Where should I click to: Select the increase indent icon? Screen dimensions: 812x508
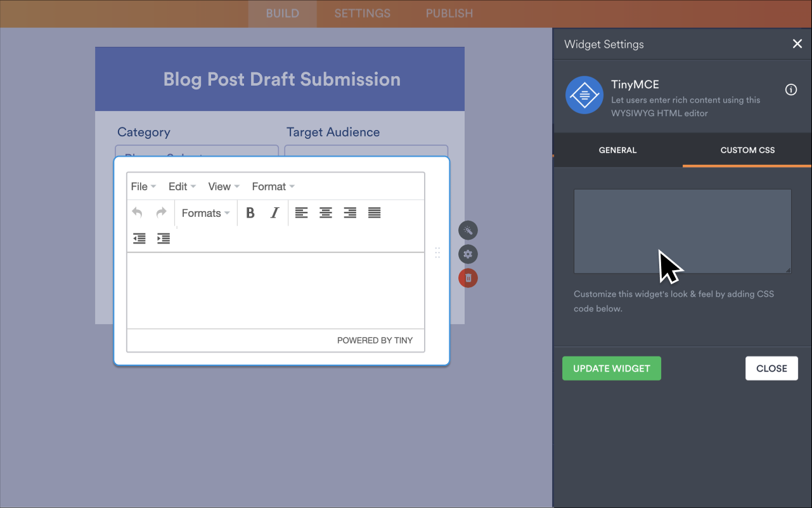coord(163,238)
